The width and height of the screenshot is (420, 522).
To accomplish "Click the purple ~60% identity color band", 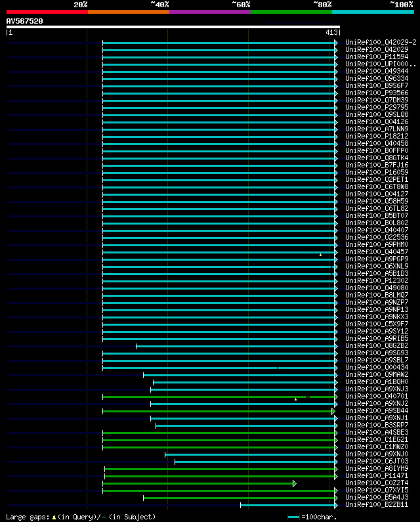I will (x=210, y=12).
